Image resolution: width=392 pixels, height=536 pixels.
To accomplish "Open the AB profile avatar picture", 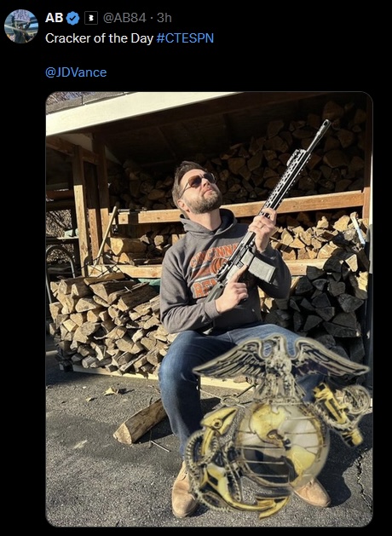I will [21, 26].
